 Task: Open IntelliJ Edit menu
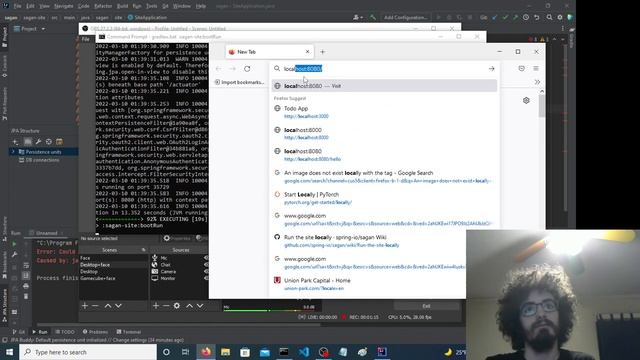point(30,6)
